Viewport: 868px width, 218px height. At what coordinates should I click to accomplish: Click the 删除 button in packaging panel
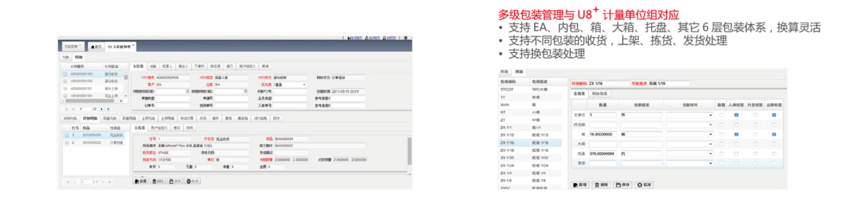click(601, 185)
